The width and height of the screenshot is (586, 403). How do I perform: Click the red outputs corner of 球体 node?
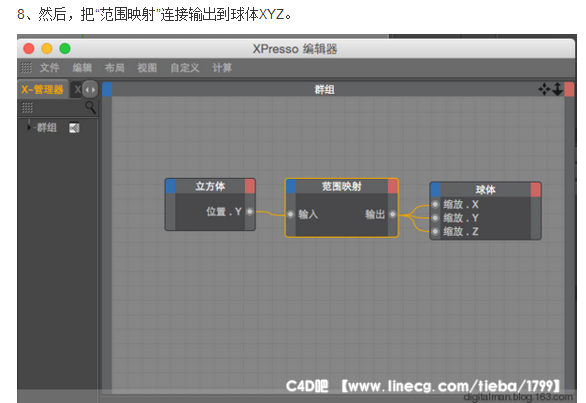[x=536, y=190]
